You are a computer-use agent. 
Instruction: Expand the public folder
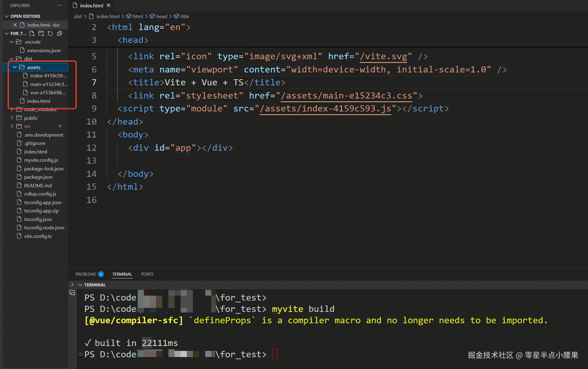coord(12,118)
